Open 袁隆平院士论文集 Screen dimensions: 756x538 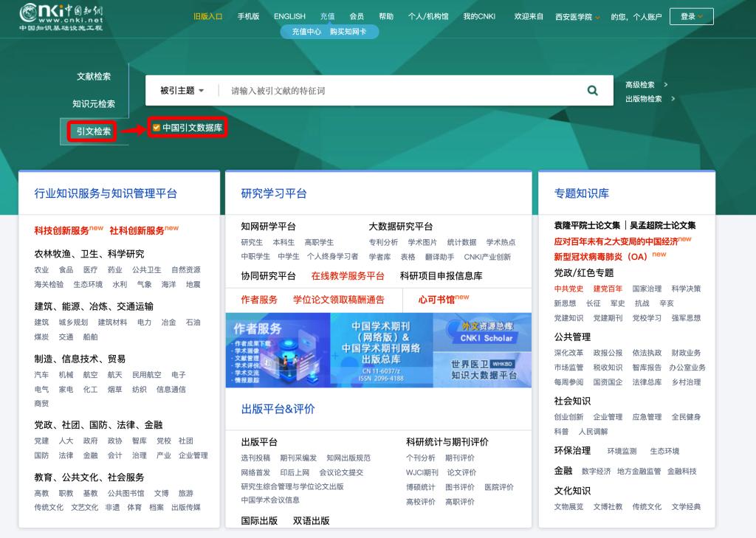587,225
